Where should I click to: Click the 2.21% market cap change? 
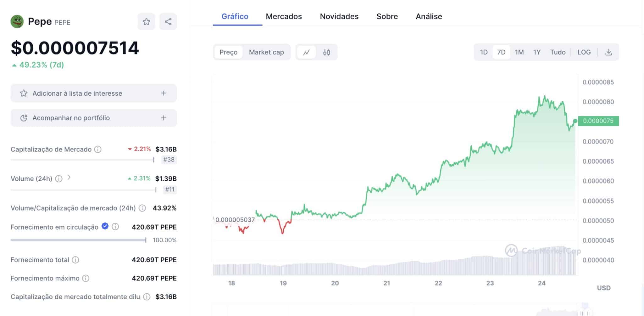click(x=139, y=149)
